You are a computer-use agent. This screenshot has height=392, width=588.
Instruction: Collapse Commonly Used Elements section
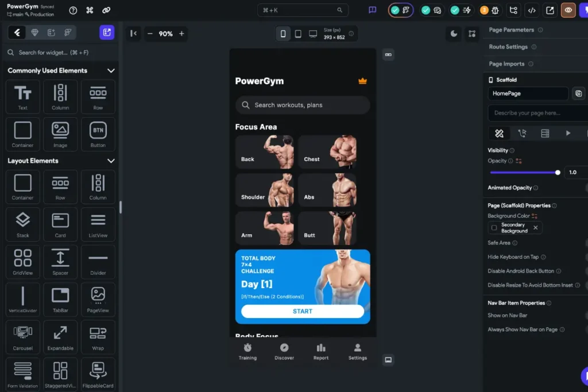(111, 71)
